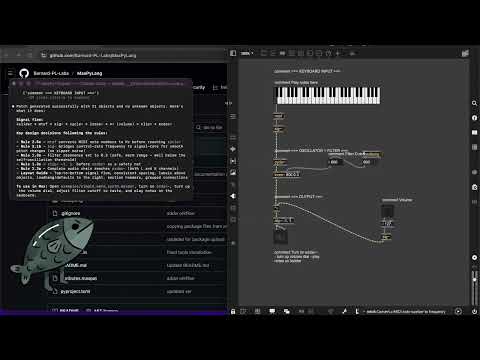The width and height of the screenshot is (480, 360).
Task: Click the list lines icon in Max left toolbar
Action: (233, 116)
